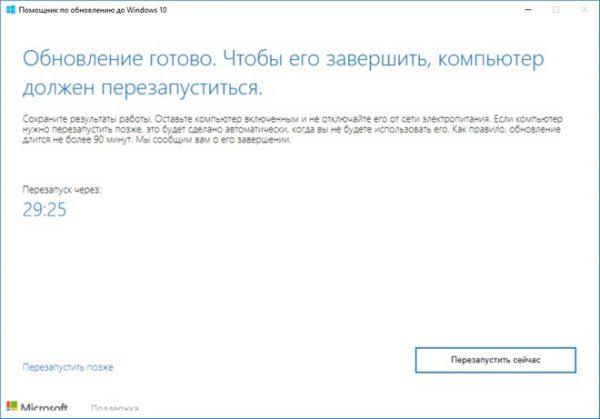Open the "Поддержка" link at the bottom
Viewport: 600px width, 419px height.
pyautogui.click(x=115, y=408)
